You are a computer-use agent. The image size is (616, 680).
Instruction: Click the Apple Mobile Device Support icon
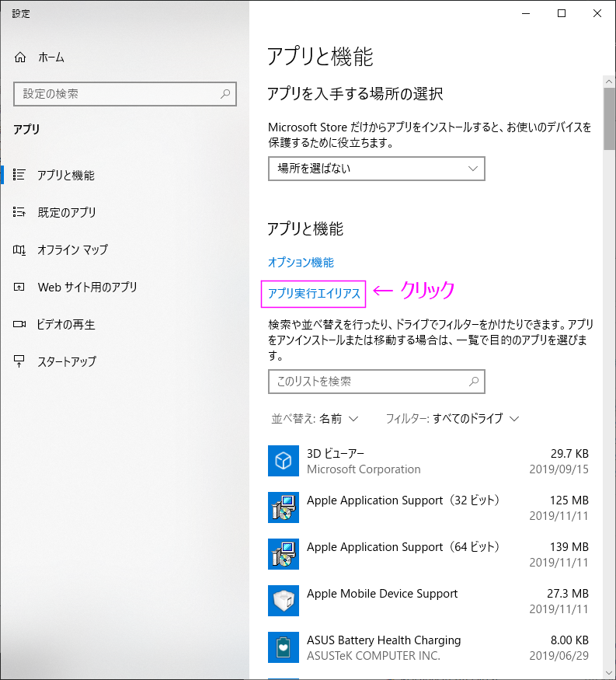click(x=284, y=601)
